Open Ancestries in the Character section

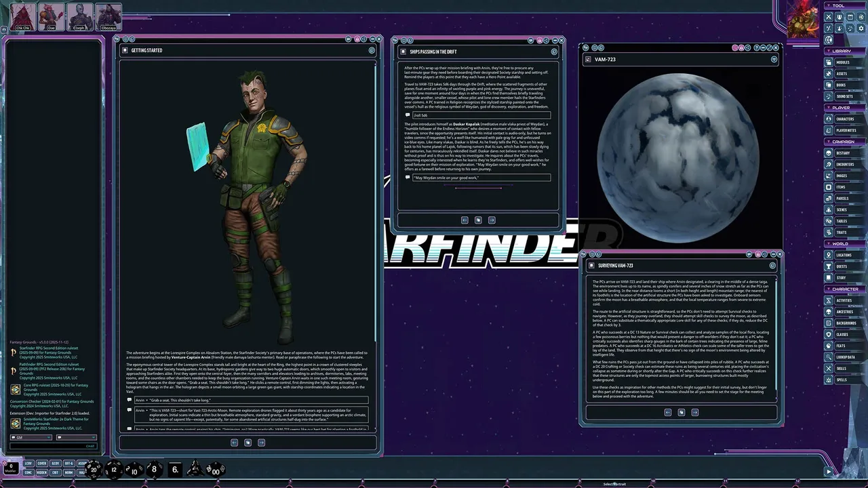[x=845, y=312]
